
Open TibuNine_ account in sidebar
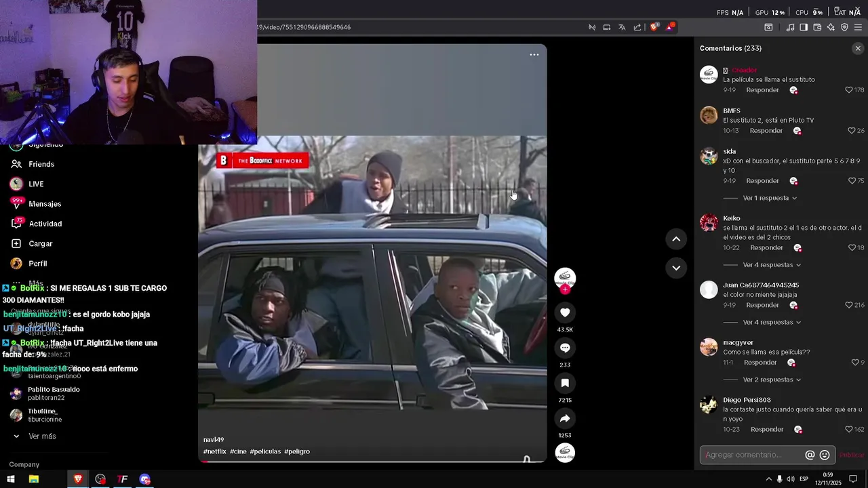pyautogui.click(x=36, y=415)
